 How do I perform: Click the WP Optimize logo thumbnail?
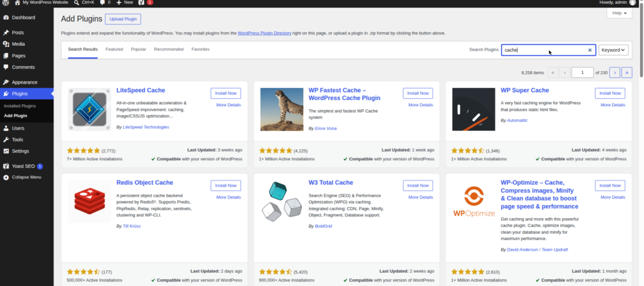click(x=474, y=202)
